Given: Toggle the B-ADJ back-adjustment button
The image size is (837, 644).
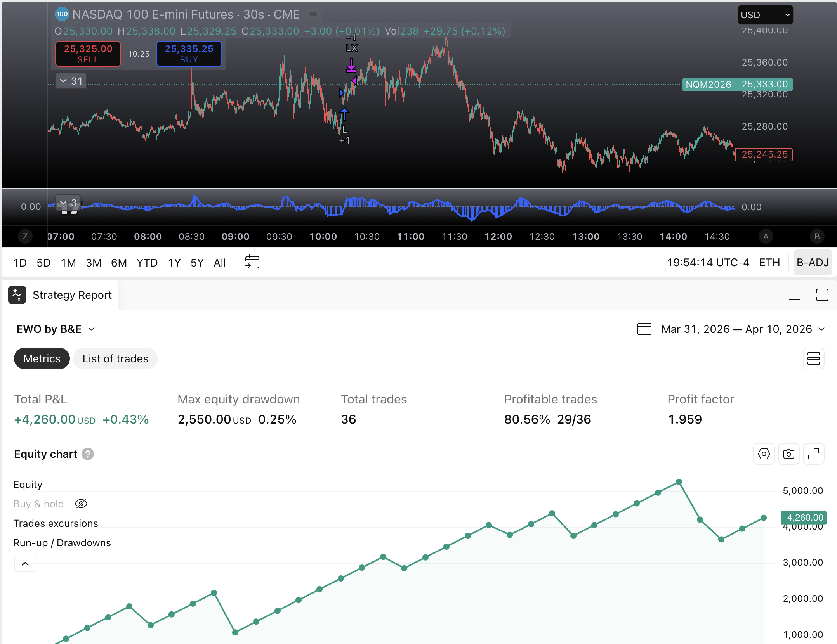Looking at the screenshot, I should [x=812, y=263].
